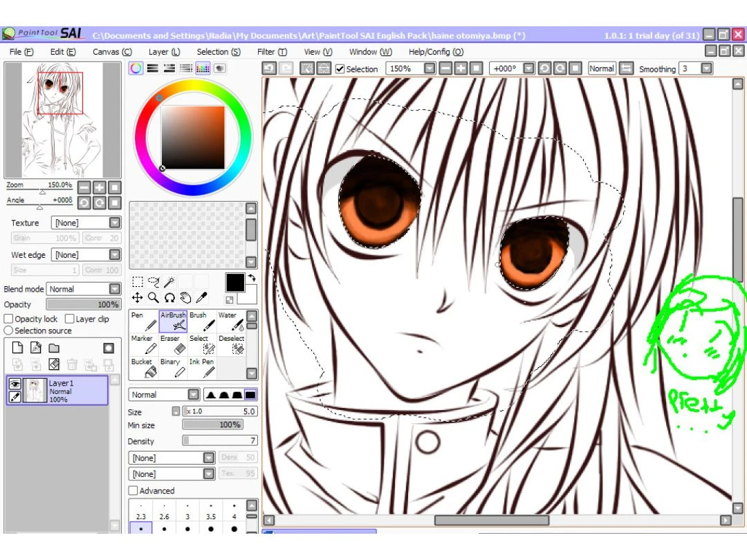Screen dimensions: 747x560
Task: Click the transparent color toggle icon
Action: pyautogui.click(x=230, y=299)
